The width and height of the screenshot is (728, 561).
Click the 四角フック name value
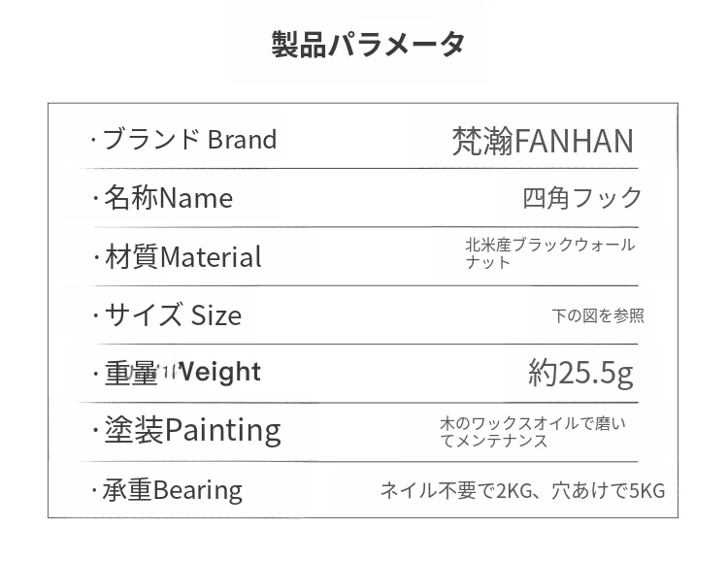582,198
